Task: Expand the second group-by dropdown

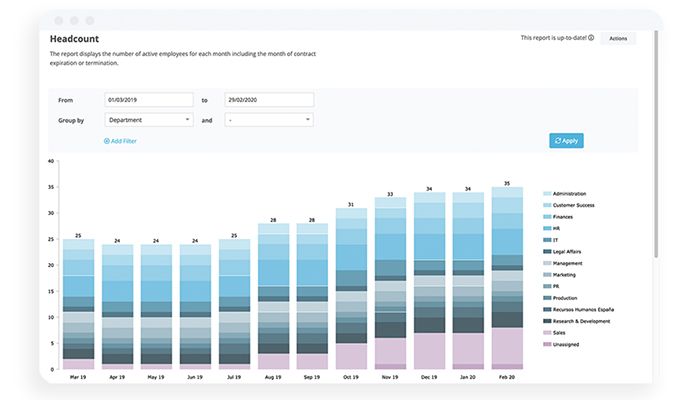Action: coord(269,120)
